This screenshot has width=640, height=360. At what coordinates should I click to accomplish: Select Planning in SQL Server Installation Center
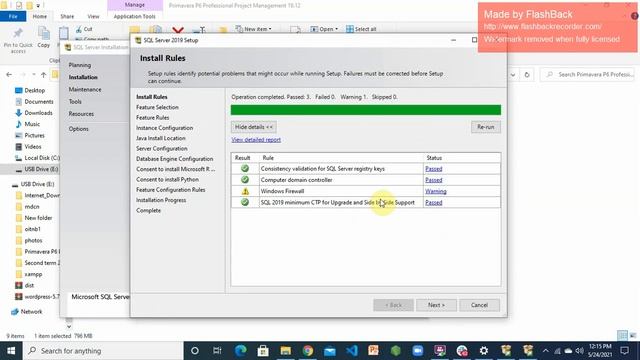click(80, 65)
